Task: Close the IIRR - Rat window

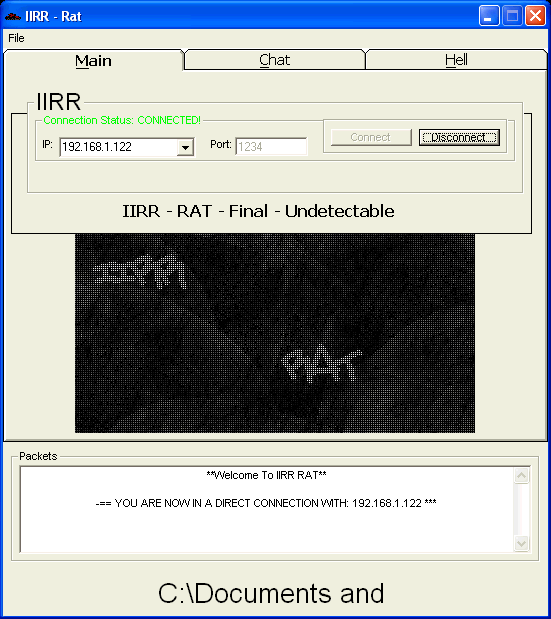Action: tap(536, 16)
